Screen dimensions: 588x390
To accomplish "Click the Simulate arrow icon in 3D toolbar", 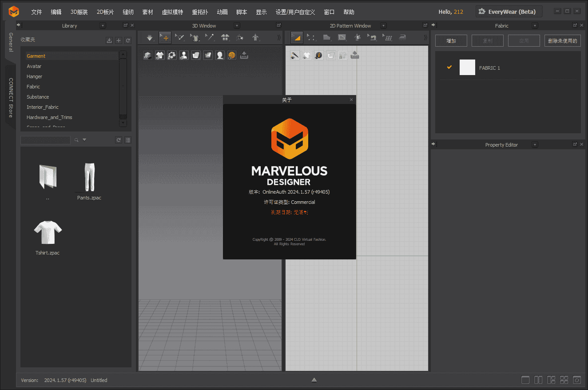I will click(x=150, y=38).
